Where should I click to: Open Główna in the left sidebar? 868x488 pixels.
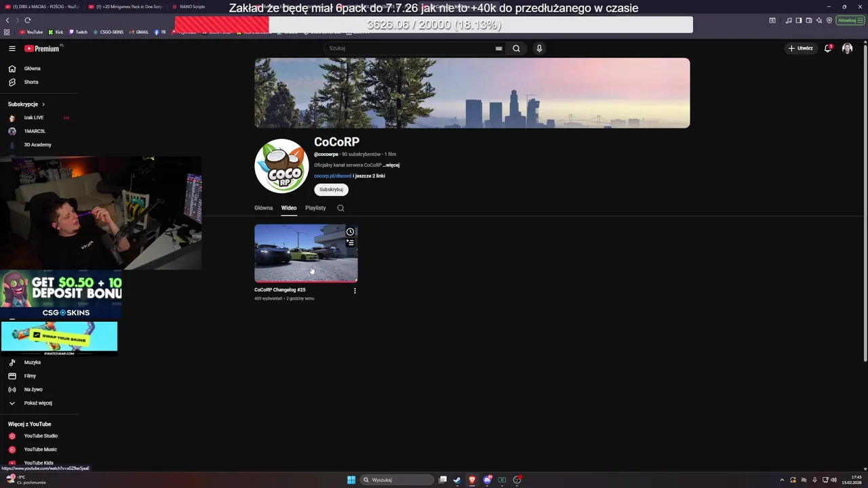pyautogui.click(x=32, y=68)
